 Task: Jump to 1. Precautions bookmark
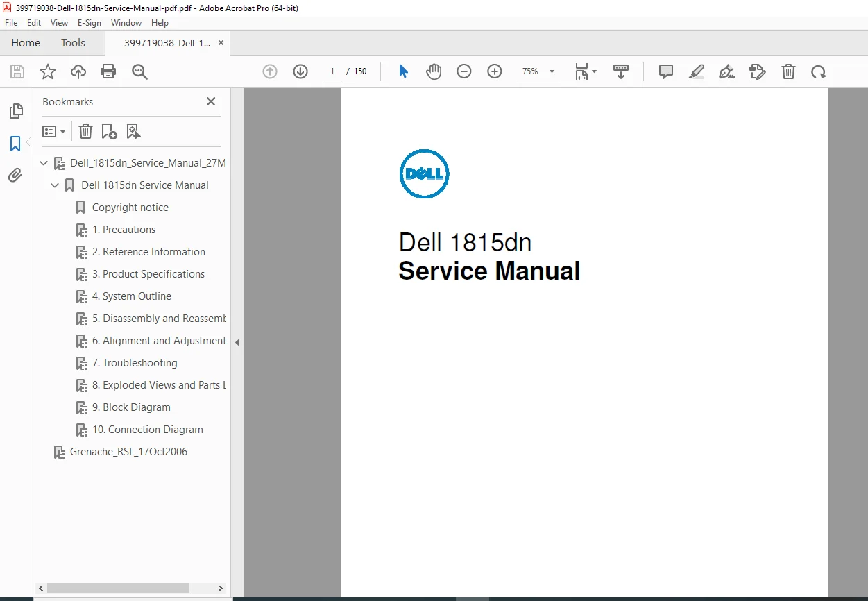124,230
